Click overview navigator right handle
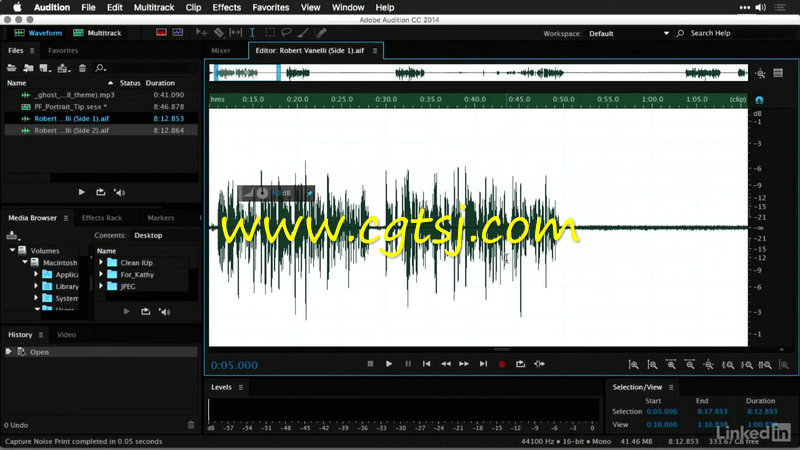The image size is (800, 450). (x=279, y=73)
